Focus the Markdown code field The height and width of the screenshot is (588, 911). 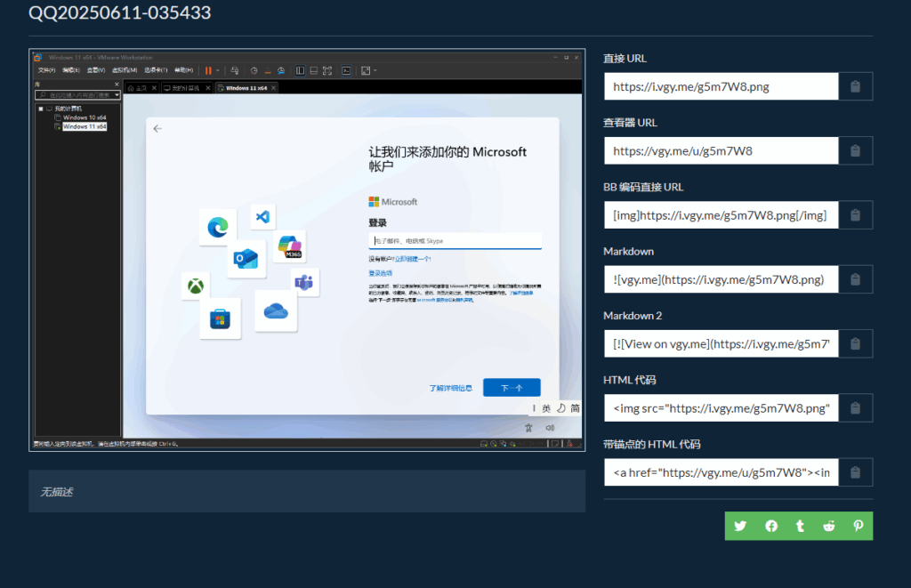pyautogui.click(x=721, y=279)
